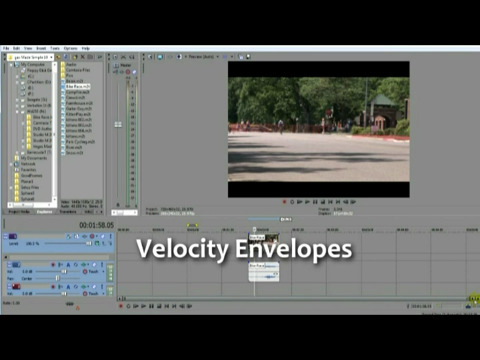Click the timeline horizontal scrollbar

(x=295, y=299)
